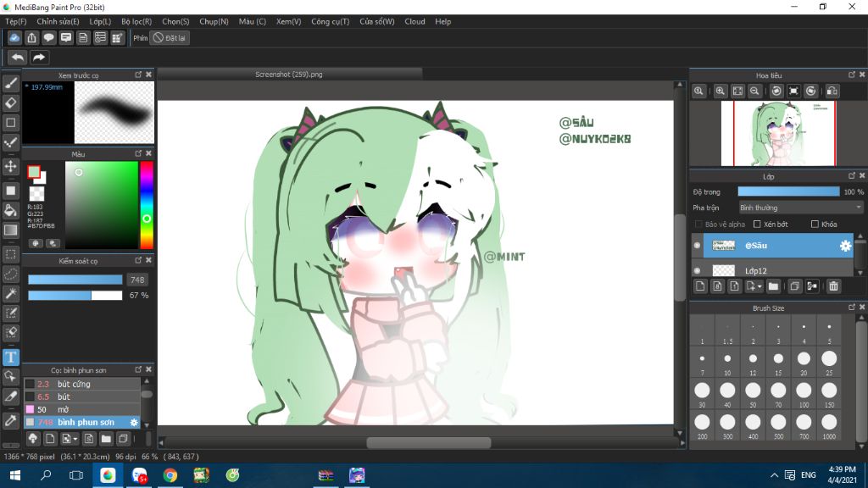
Task: Select the Move tool
Action: coord(10,166)
